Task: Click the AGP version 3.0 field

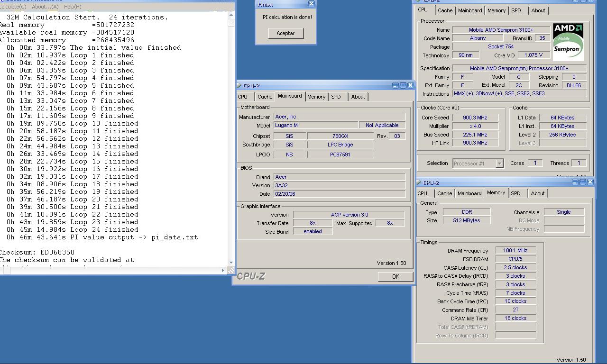Action: [x=349, y=215]
